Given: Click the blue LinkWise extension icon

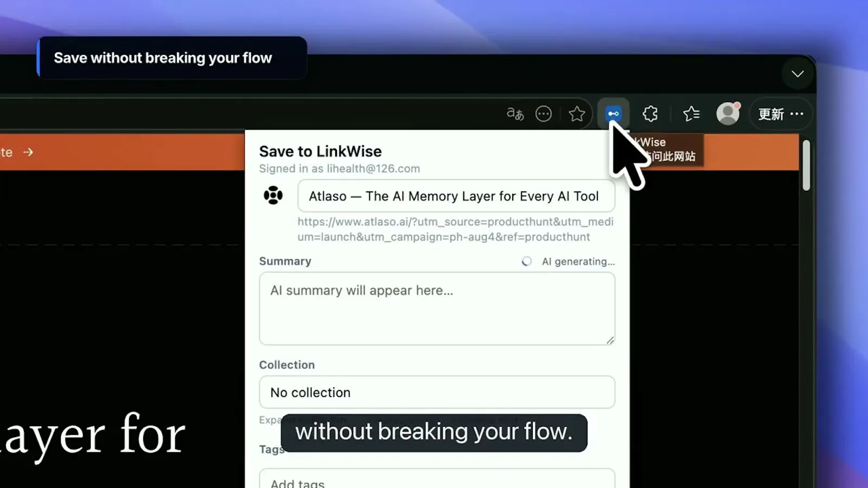Looking at the screenshot, I should tap(614, 114).
